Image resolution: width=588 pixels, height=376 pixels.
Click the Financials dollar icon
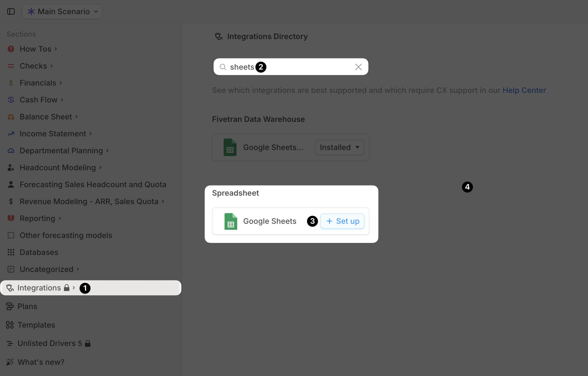point(11,83)
